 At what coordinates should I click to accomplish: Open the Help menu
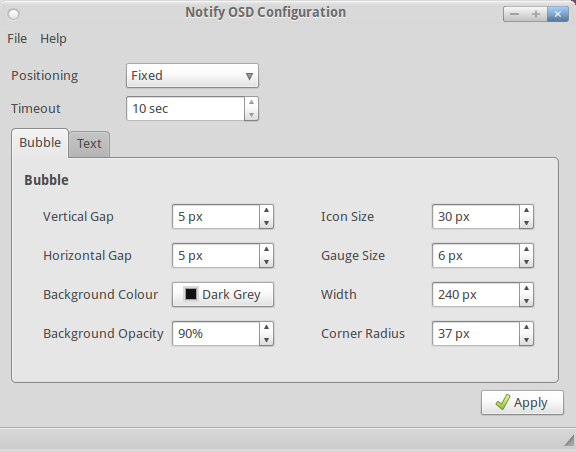(53, 39)
